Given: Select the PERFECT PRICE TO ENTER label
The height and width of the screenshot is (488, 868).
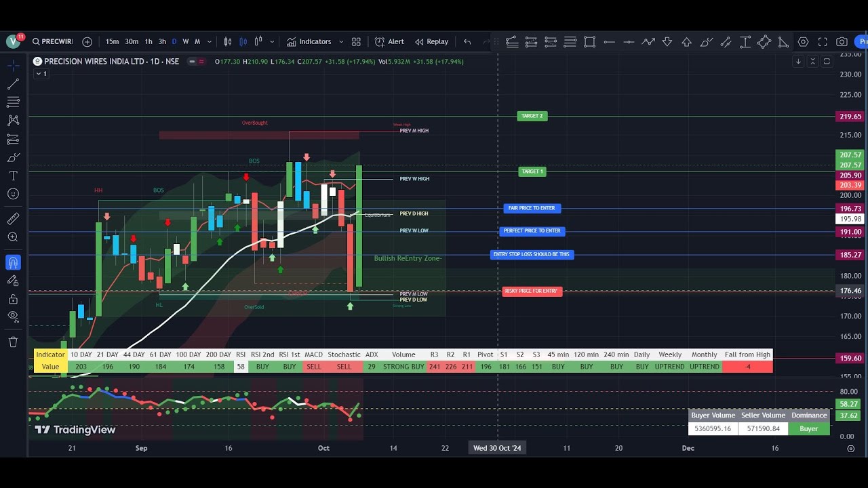Looking at the screenshot, I should point(532,231).
